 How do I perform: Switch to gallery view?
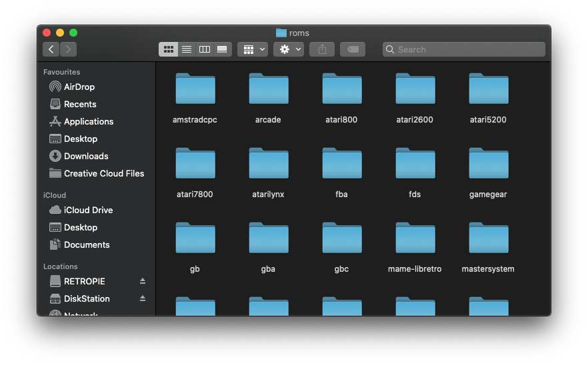point(223,49)
